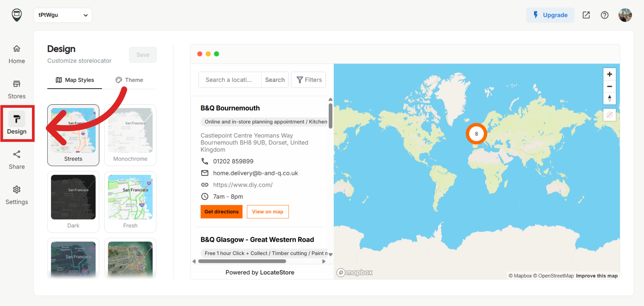This screenshot has width=644, height=306.
Task: Click the Mapbox logo on the map
Action: (x=354, y=272)
